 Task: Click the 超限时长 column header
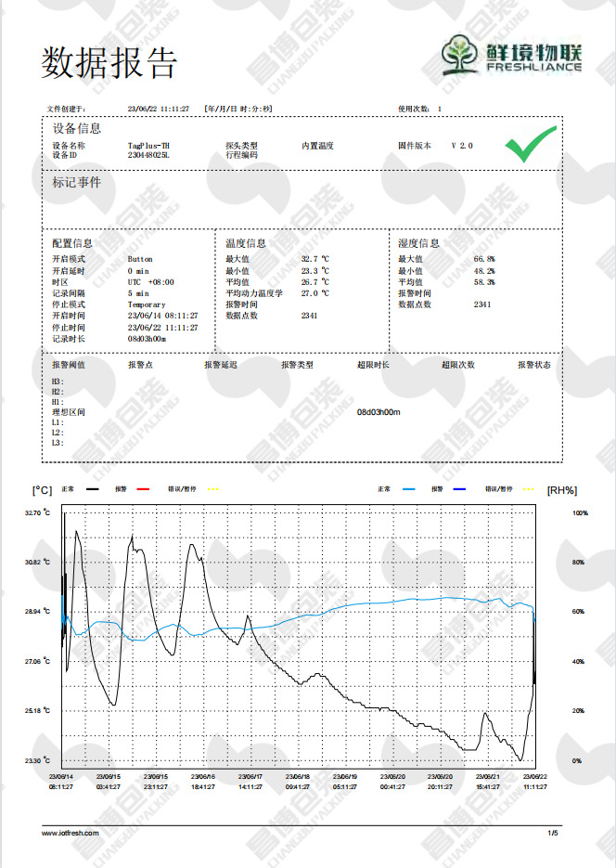(373, 365)
